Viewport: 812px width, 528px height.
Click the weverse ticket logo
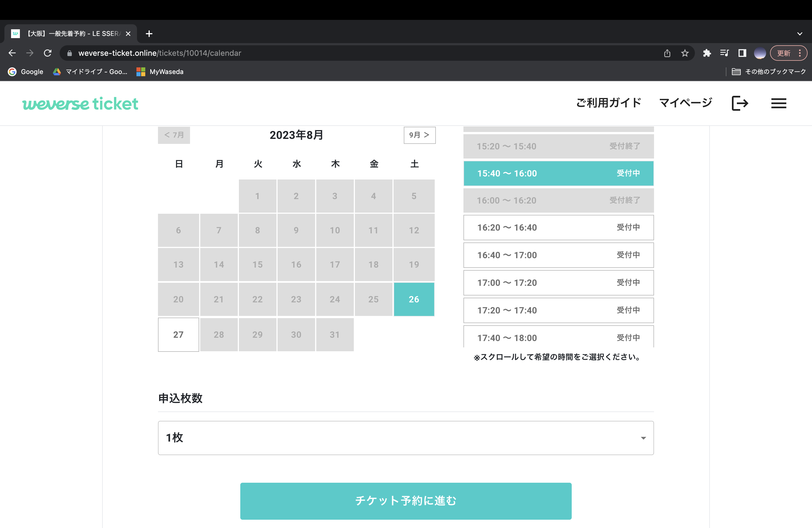tap(80, 103)
